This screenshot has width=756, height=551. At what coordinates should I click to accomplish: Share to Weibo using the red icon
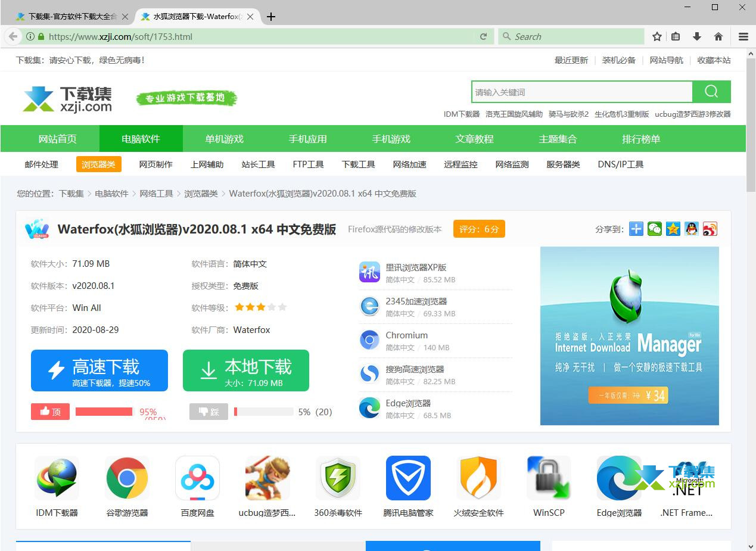point(710,229)
